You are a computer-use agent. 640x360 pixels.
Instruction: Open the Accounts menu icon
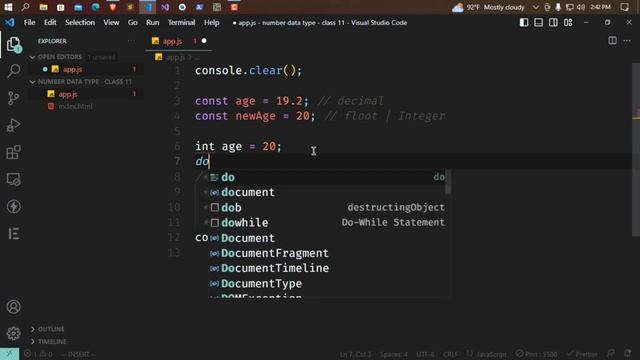[13, 307]
